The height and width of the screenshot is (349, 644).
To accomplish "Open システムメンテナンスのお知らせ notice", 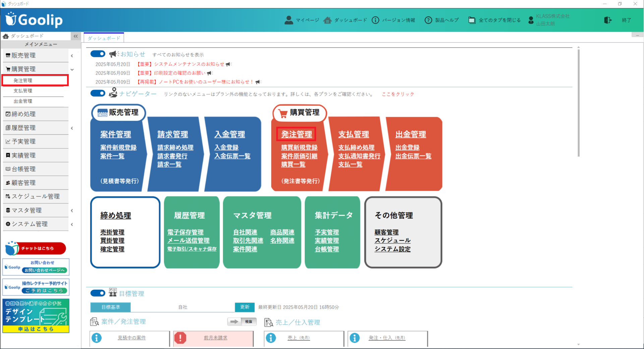I will coord(189,64).
